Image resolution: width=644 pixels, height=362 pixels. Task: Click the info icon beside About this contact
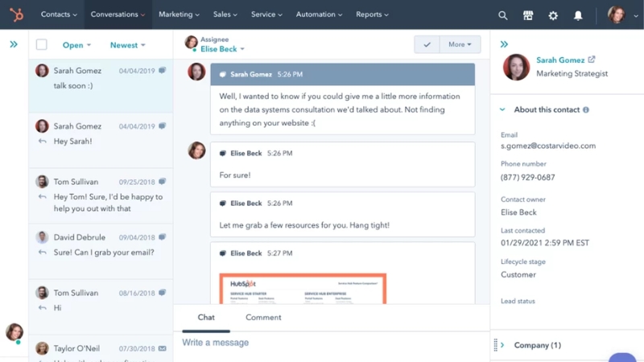[x=585, y=110]
